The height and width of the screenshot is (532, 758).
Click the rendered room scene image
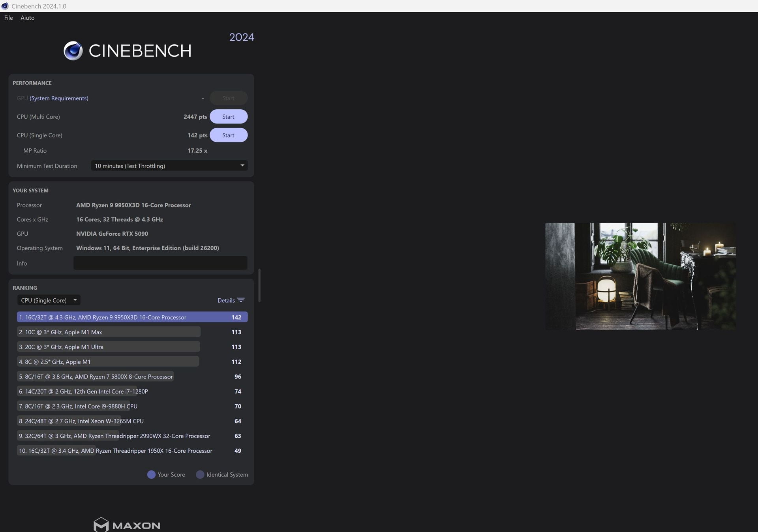point(640,276)
